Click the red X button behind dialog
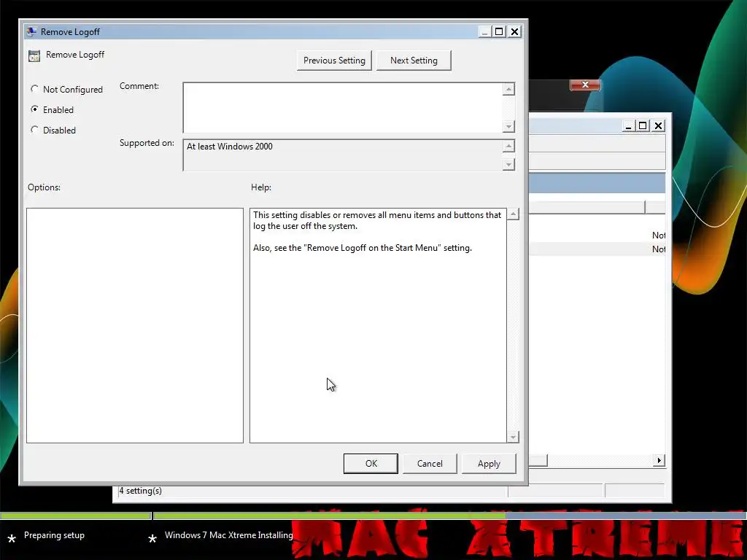 [585, 85]
